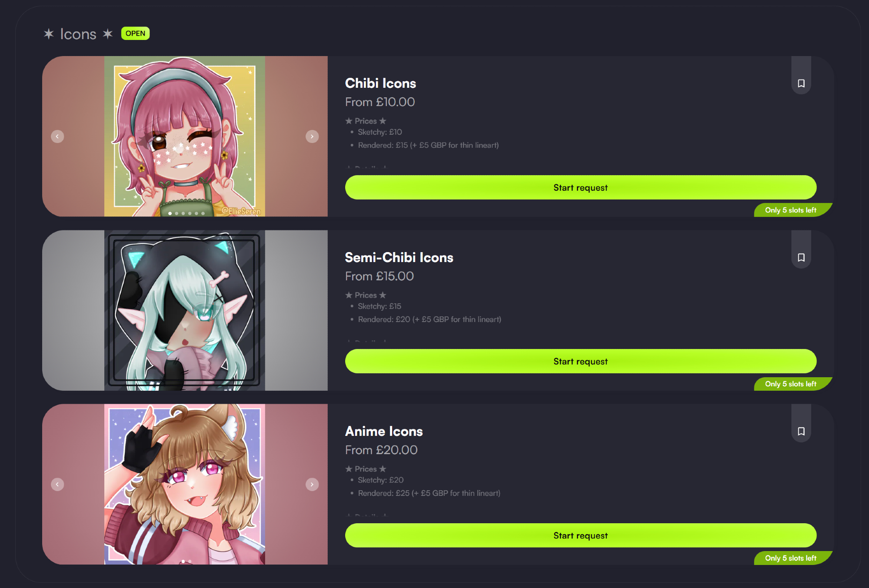Click the mint-haired cat hood artwork
This screenshot has height=588, width=869.
[185, 310]
